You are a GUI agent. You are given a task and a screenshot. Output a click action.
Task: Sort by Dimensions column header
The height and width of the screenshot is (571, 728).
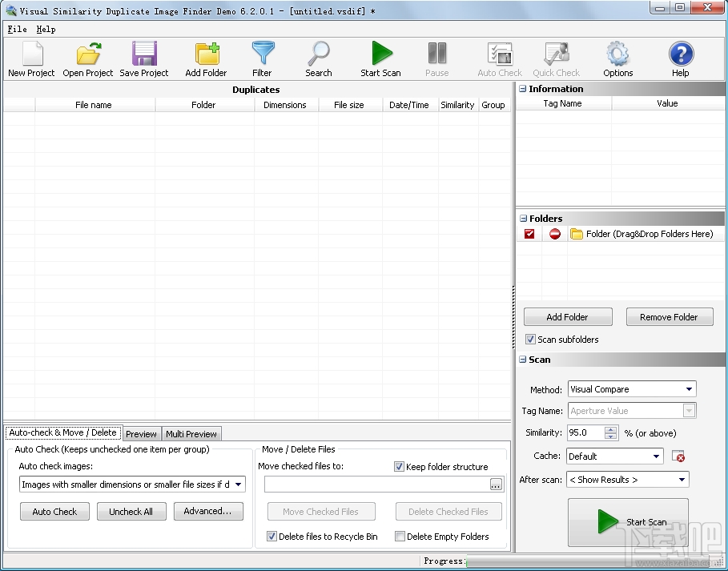(286, 105)
